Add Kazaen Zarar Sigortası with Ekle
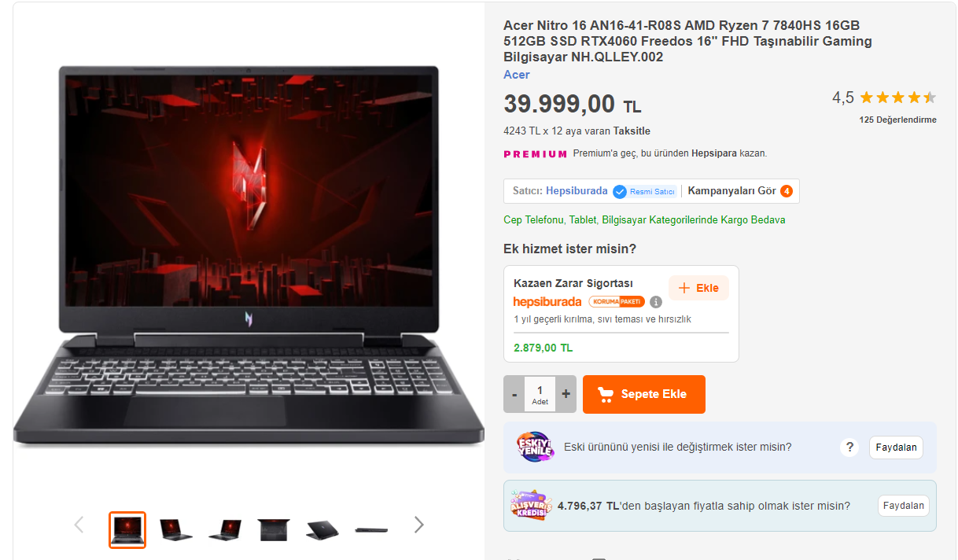The width and height of the screenshot is (958, 560). 698,288
